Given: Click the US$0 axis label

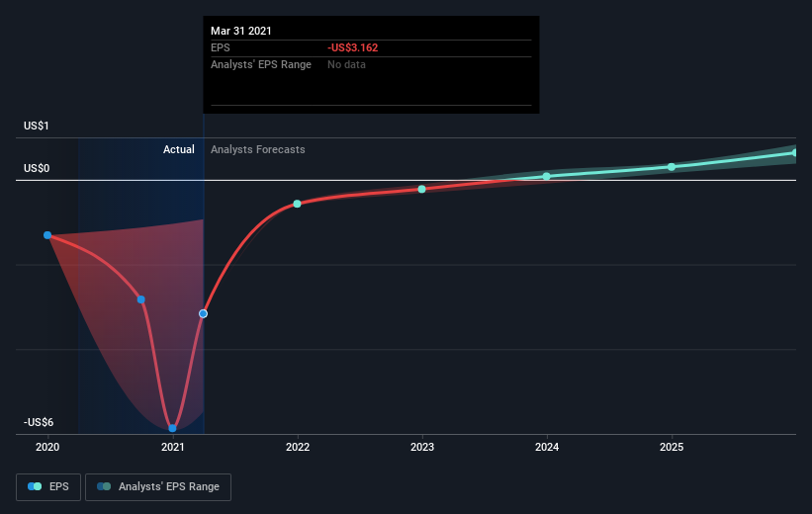Looking at the screenshot, I should (37, 168).
